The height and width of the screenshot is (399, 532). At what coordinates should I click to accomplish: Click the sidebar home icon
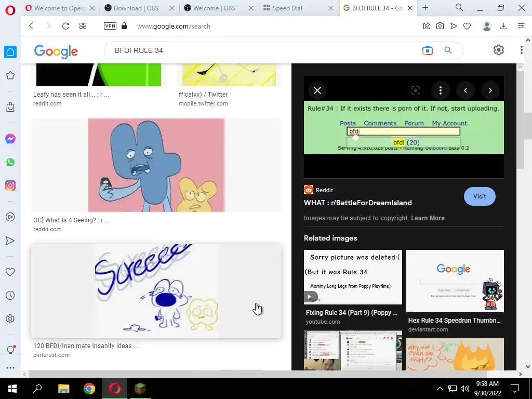point(10,52)
